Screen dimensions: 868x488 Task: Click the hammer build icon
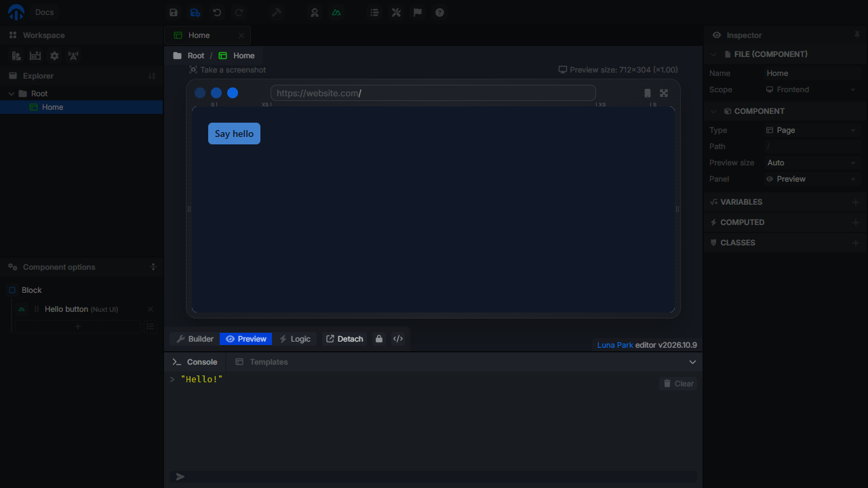[277, 12]
